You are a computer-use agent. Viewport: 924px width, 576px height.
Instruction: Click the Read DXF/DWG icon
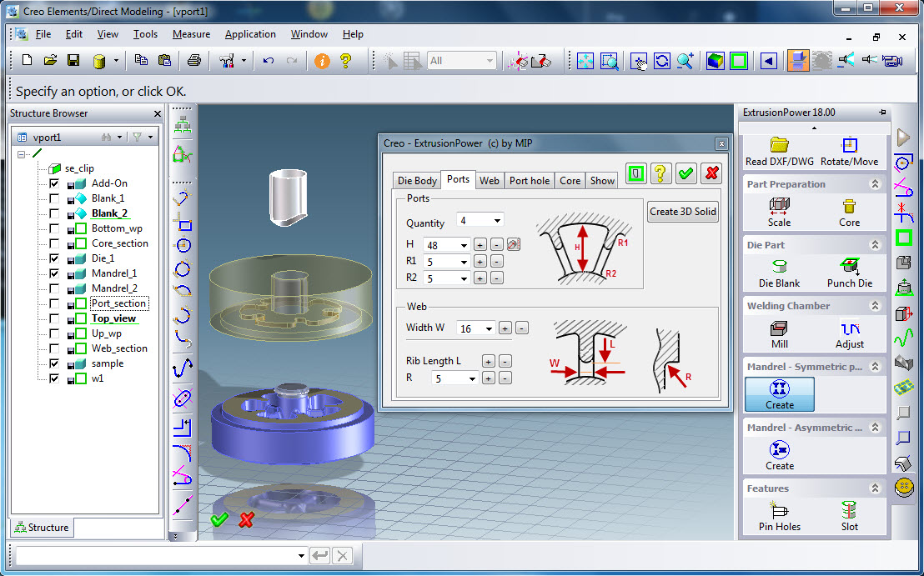779,146
